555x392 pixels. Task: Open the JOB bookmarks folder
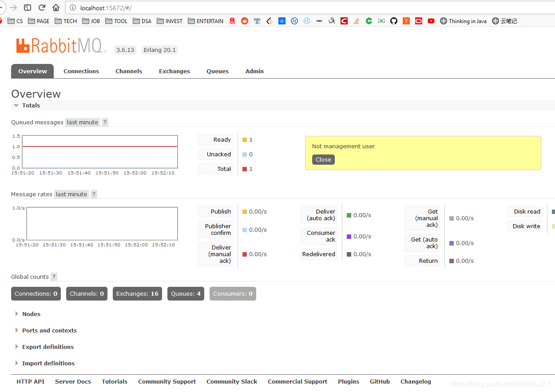[x=91, y=21]
